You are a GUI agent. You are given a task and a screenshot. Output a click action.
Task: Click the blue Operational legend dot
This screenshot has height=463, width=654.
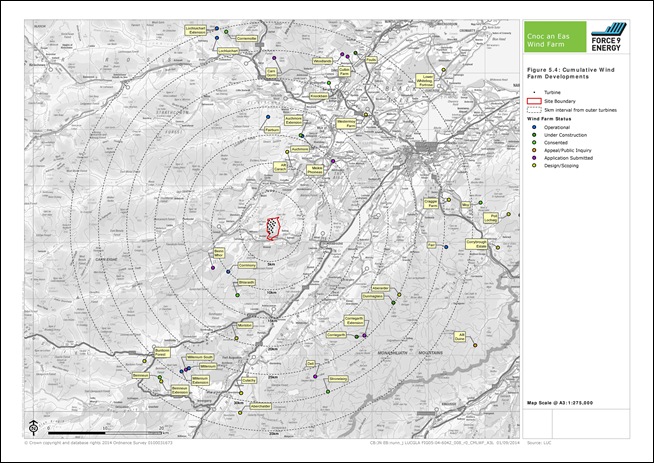(x=534, y=127)
